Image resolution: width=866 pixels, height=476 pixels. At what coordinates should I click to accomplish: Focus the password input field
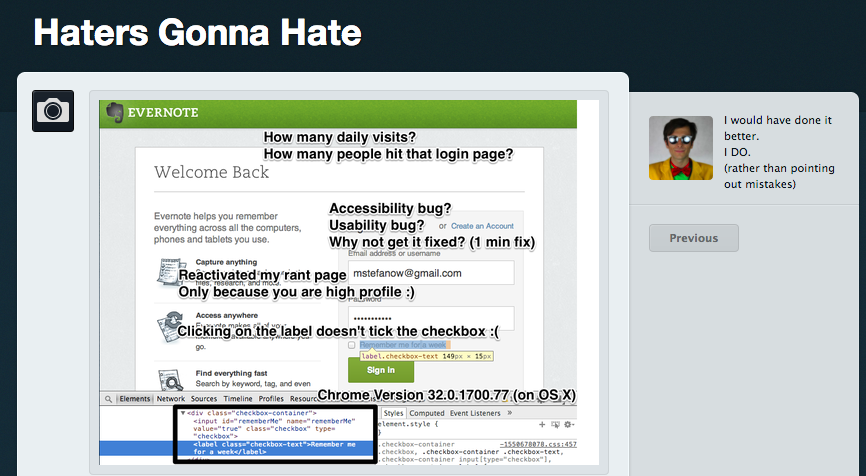coord(431,318)
